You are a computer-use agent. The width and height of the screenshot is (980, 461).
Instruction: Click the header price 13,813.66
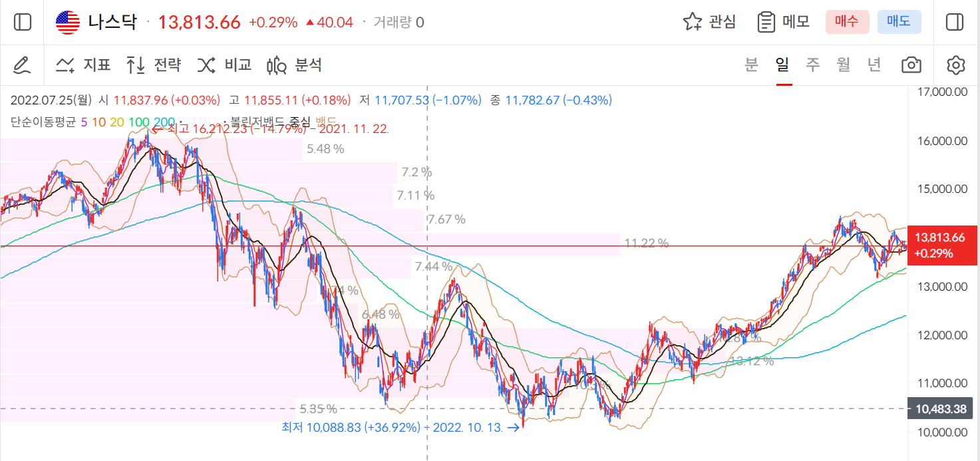[199, 22]
